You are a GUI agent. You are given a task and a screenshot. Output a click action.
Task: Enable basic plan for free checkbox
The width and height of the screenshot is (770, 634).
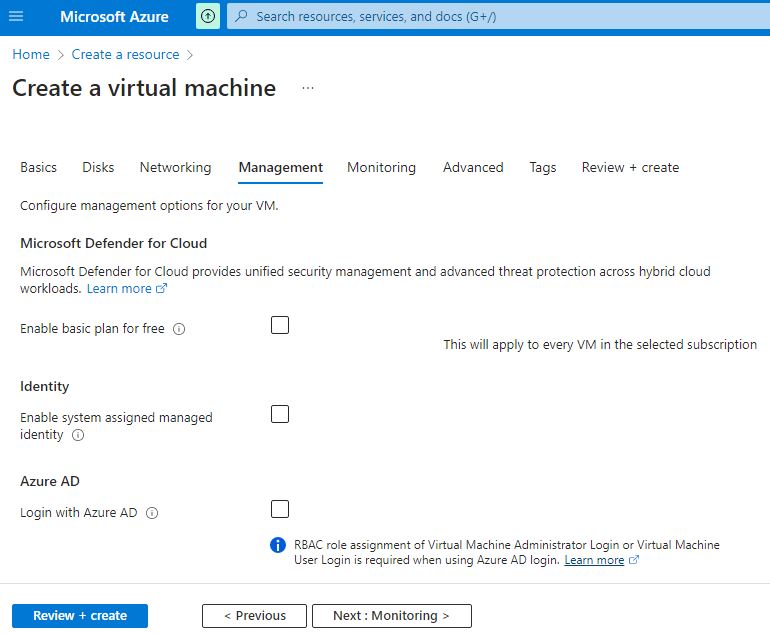280,325
